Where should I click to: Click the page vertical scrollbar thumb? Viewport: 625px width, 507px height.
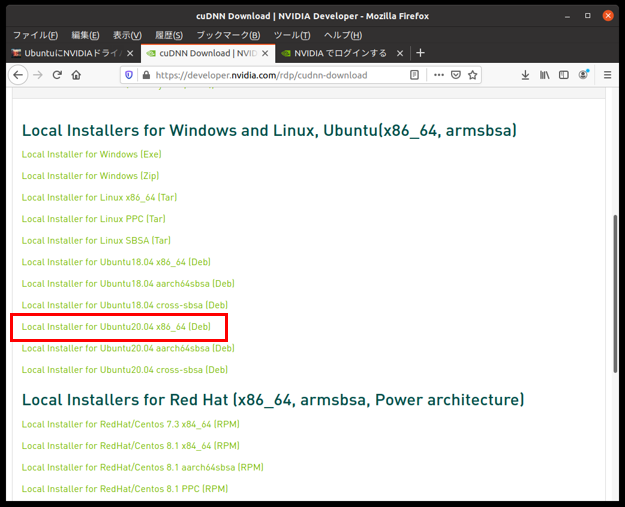pyautogui.click(x=615, y=294)
